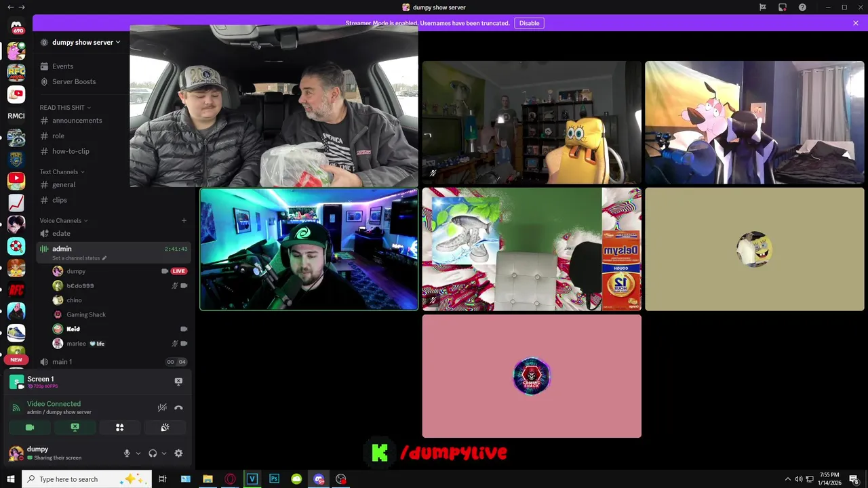Viewport: 868px width, 488px height.
Task: Dismiss the Streamer Mode banner
Action: [x=856, y=23]
